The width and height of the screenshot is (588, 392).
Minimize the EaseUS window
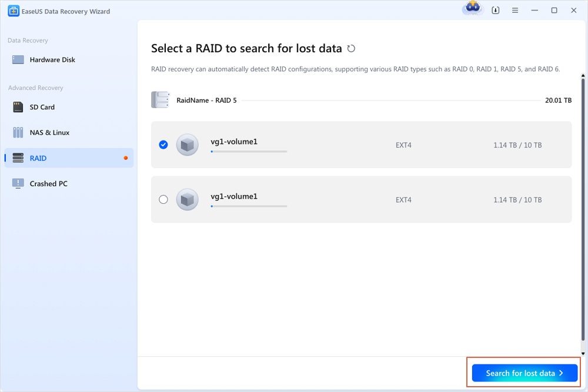[534, 11]
